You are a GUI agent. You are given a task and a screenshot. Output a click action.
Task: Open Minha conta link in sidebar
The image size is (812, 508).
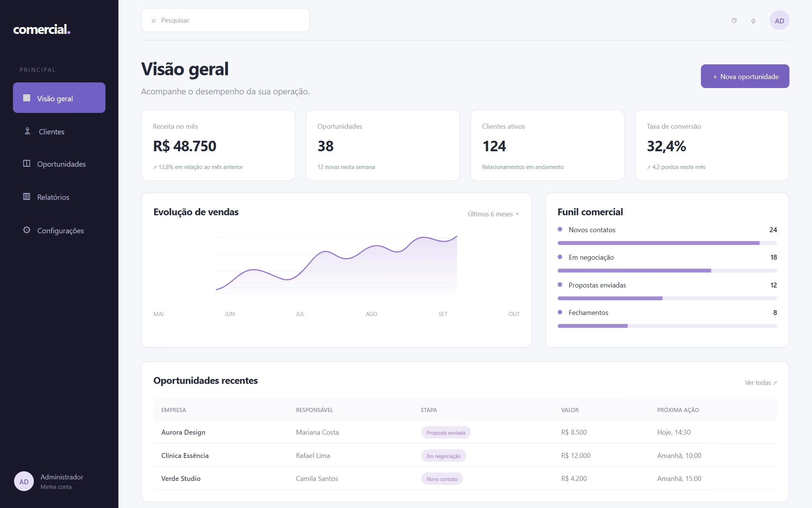[x=56, y=487]
